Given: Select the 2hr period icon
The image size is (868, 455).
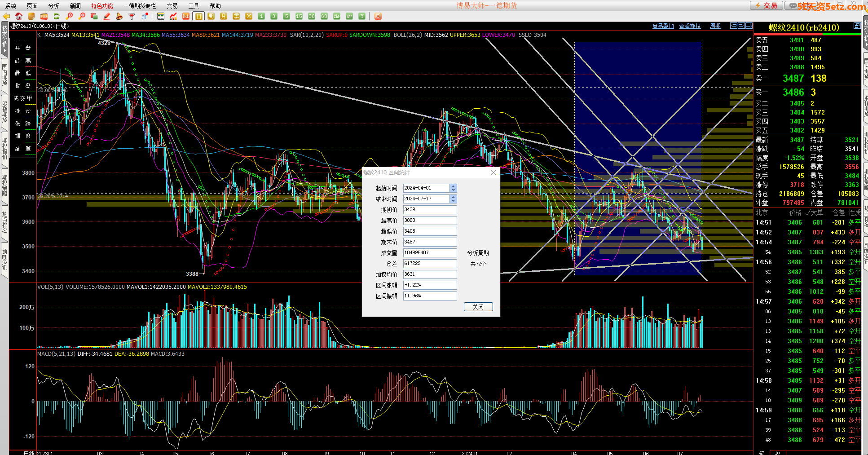Looking at the screenshot, I should pos(337,16).
